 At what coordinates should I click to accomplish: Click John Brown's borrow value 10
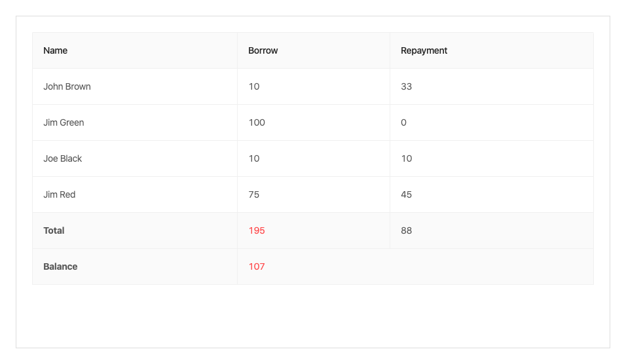[x=254, y=86]
